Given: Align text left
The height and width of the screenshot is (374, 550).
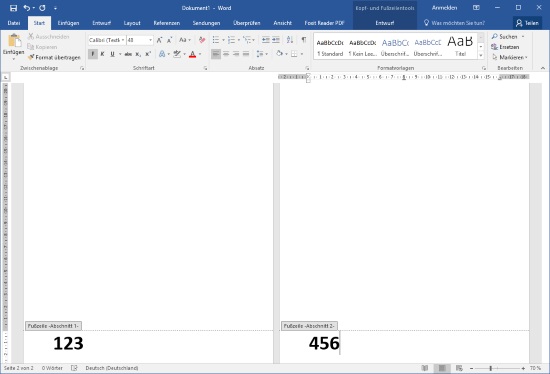Looking at the screenshot, I should tap(216, 54).
